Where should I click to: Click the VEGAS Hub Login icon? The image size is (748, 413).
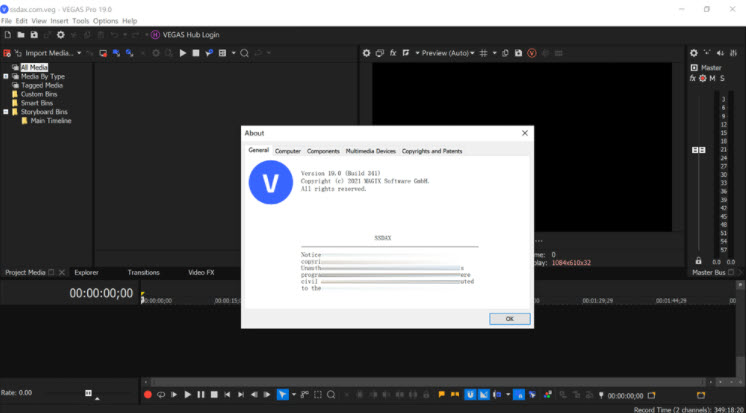click(155, 35)
